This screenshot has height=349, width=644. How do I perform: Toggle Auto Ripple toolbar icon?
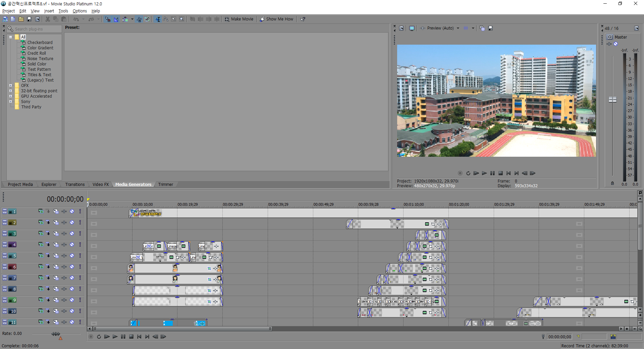(125, 19)
